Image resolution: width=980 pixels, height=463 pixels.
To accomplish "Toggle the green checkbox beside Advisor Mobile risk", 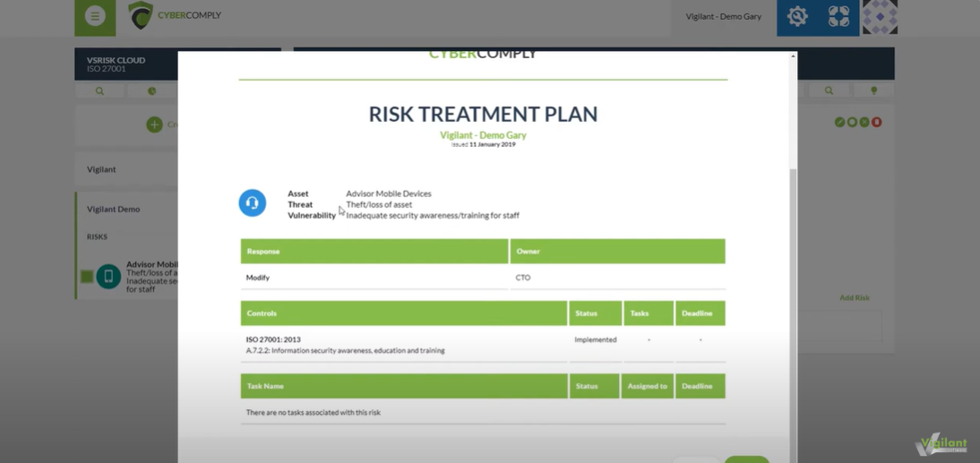I will (x=87, y=276).
